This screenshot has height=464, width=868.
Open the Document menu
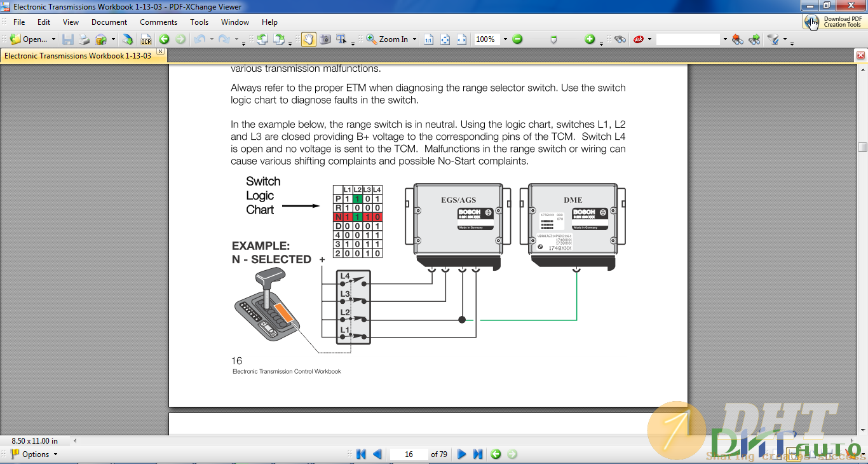pyautogui.click(x=109, y=22)
